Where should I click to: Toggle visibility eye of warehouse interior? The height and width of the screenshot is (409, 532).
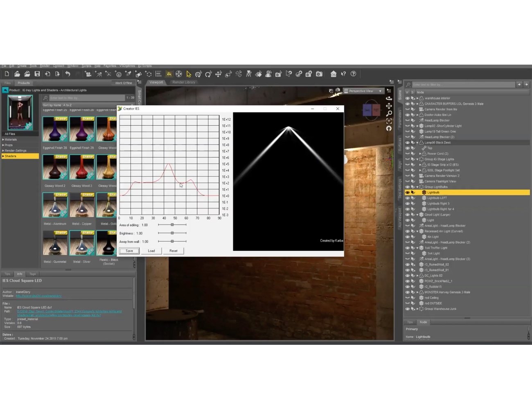[407, 98]
